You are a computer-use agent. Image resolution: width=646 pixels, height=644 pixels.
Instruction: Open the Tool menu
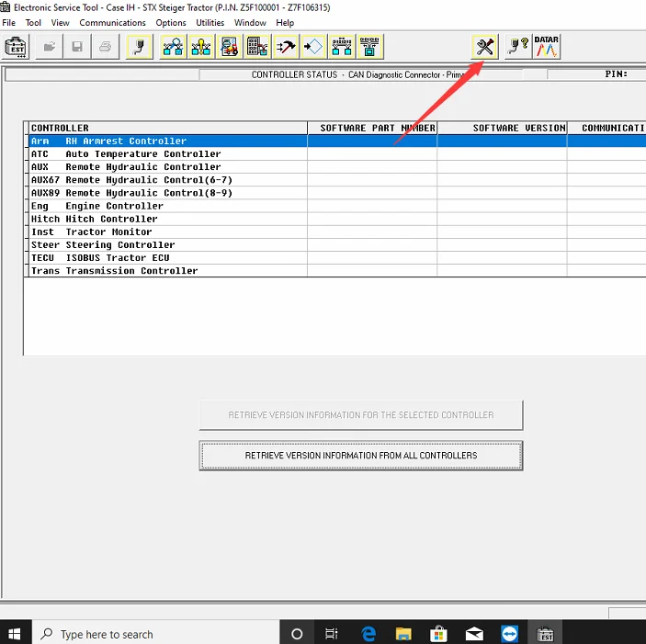click(33, 23)
